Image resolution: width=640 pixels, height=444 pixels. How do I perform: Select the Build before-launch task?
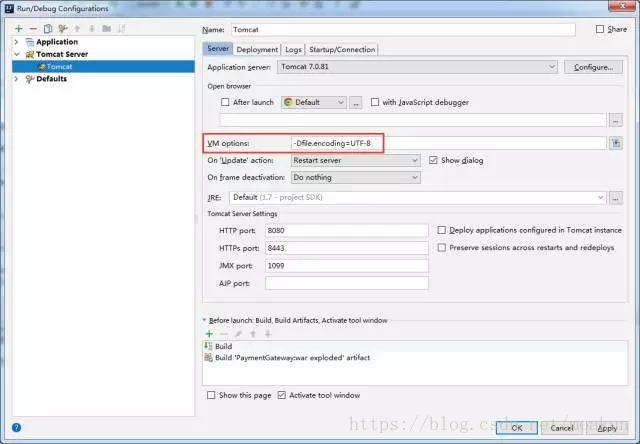[415, 346]
